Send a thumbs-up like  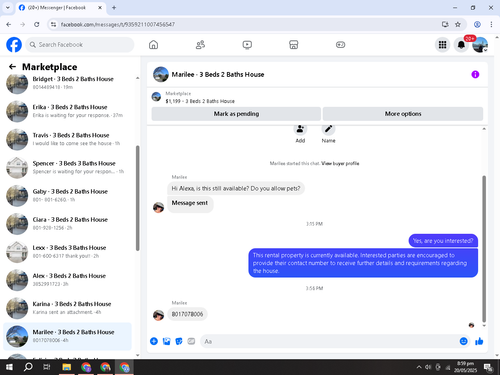tap(479, 341)
